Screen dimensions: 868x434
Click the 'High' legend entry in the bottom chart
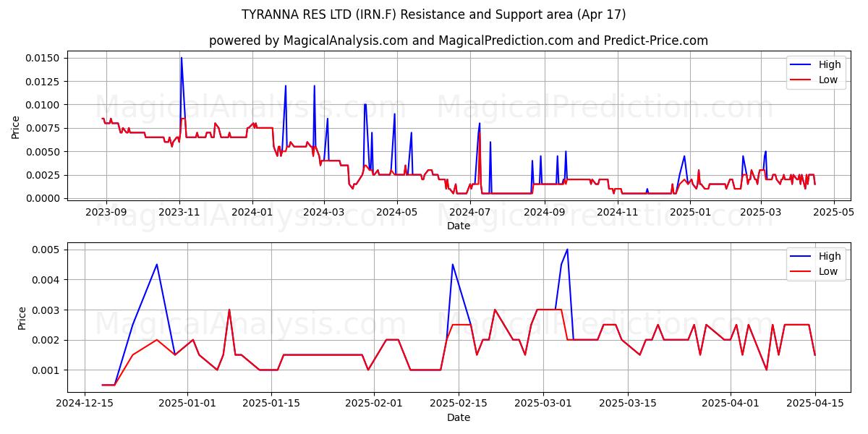(830, 256)
